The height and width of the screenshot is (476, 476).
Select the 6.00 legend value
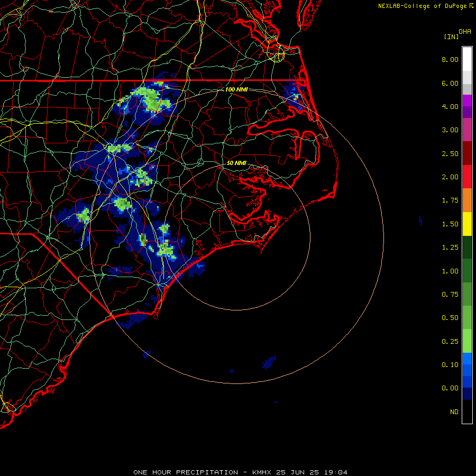450,83
